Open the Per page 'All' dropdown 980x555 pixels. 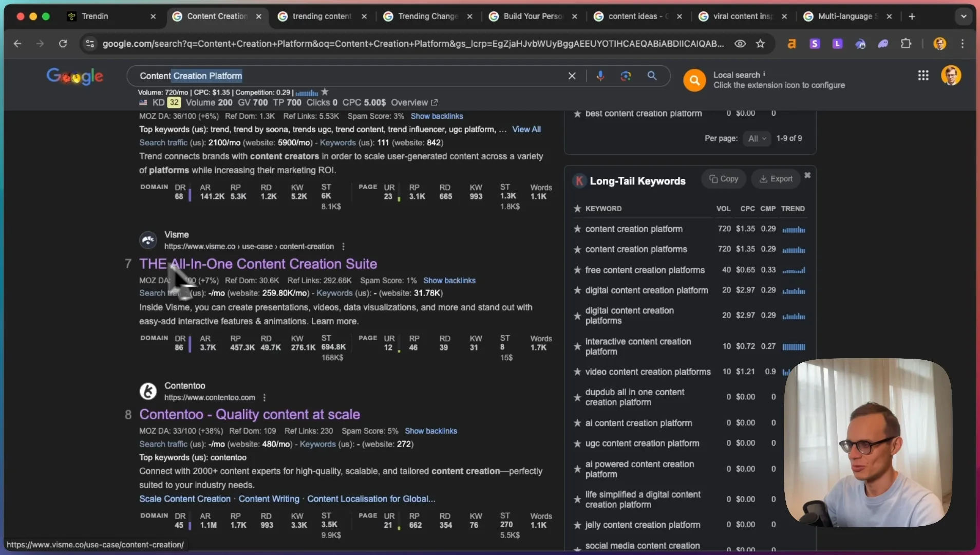click(757, 139)
